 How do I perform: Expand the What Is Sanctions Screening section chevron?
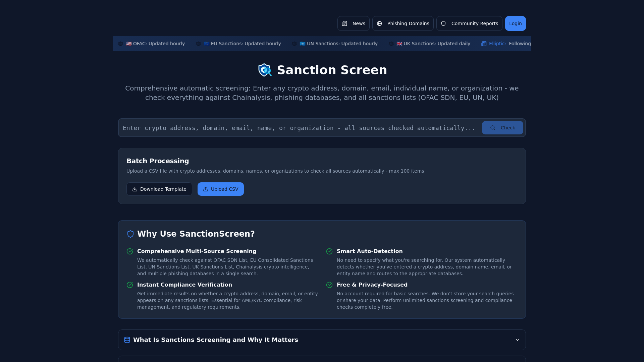coord(517,340)
